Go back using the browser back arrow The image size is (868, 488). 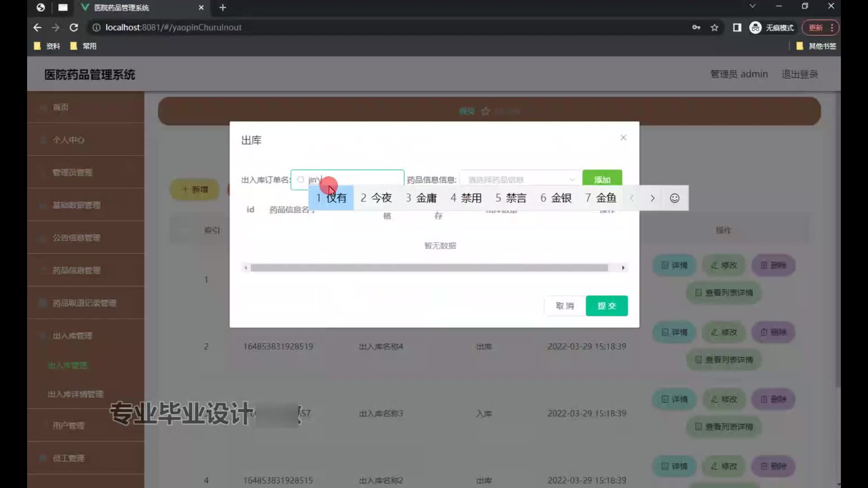38,28
